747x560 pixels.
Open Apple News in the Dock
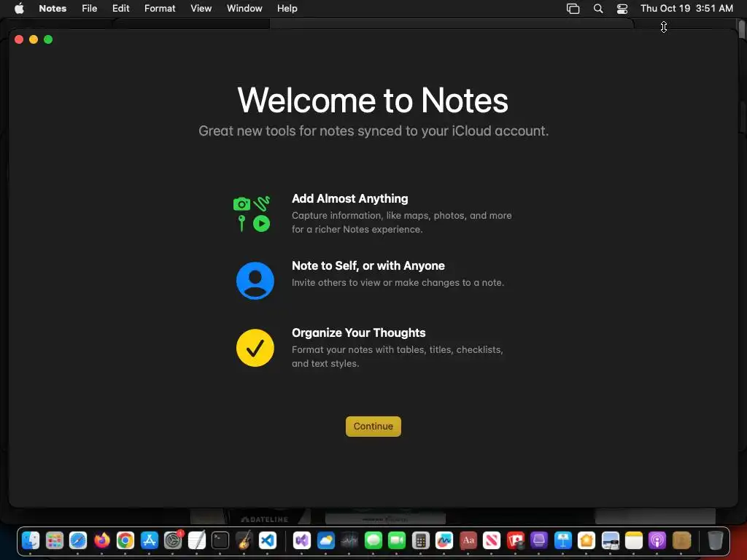(491, 540)
